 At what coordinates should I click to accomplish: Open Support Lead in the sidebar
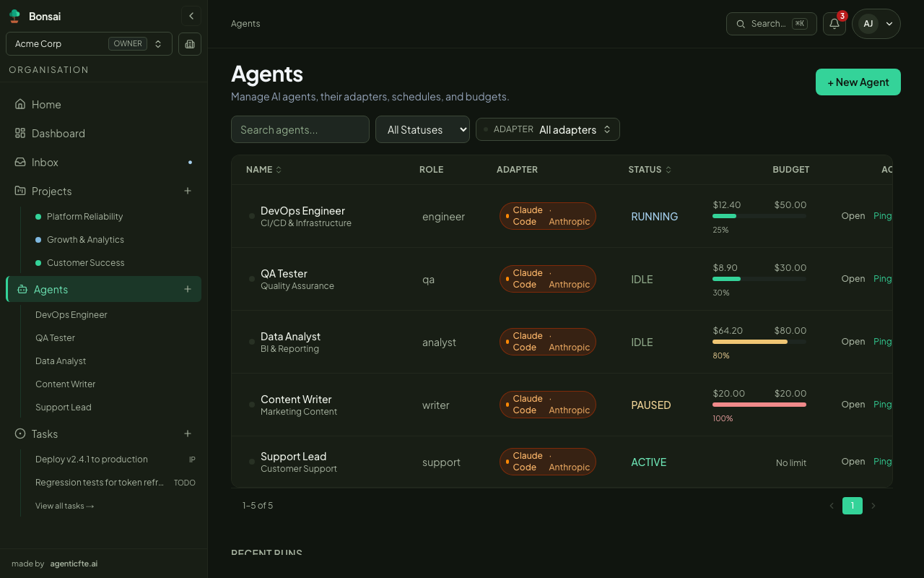tap(63, 407)
